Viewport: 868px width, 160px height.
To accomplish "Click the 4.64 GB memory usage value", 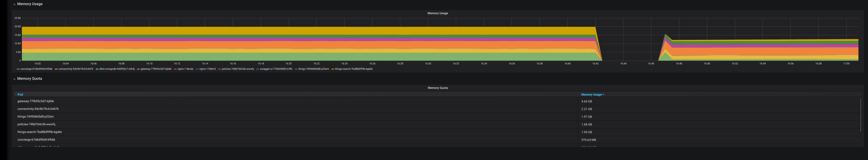I will coord(586,101).
